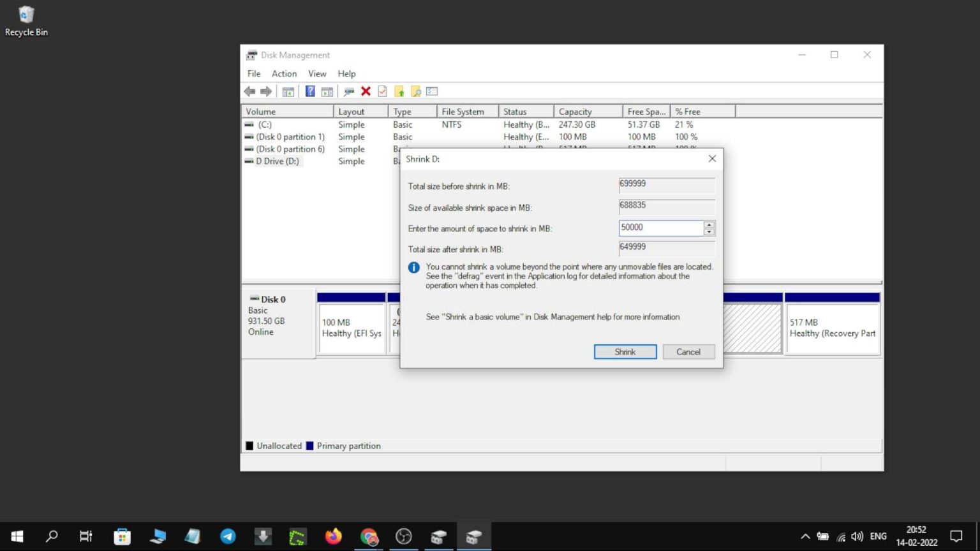Open Telegram from the taskbar
The height and width of the screenshot is (551, 980).
click(x=228, y=536)
